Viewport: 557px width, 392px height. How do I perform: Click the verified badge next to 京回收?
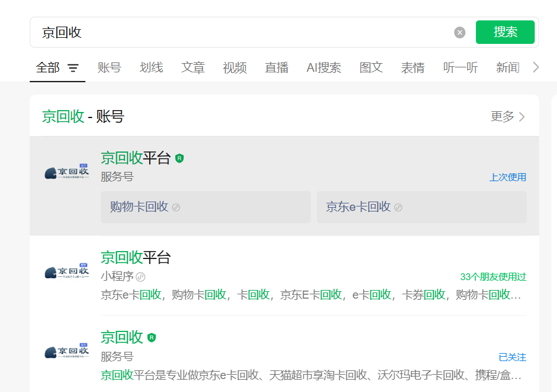pos(152,338)
